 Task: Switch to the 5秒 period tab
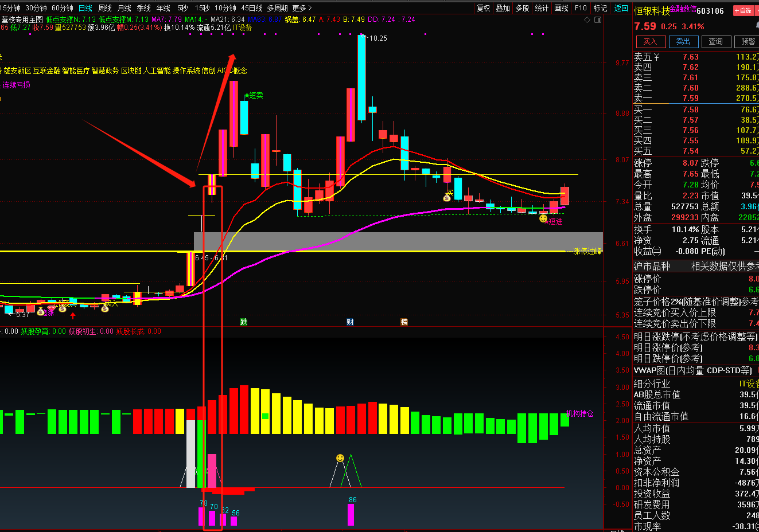click(182, 8)
